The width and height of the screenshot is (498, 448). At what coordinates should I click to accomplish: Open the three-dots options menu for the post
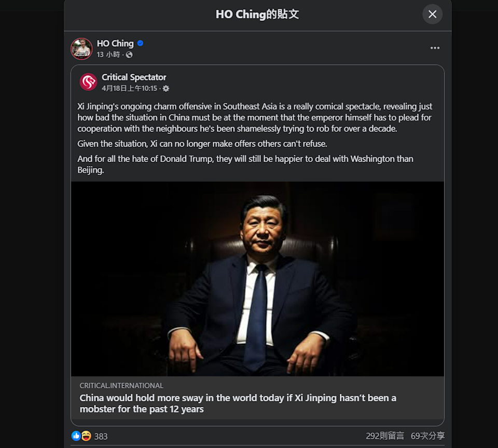[x=435, y=47]
